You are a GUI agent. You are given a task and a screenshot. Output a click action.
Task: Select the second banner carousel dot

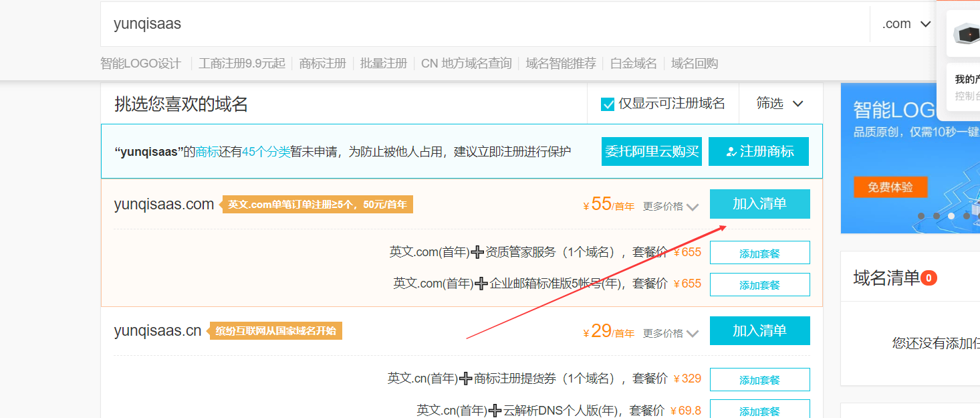(937, 216)
